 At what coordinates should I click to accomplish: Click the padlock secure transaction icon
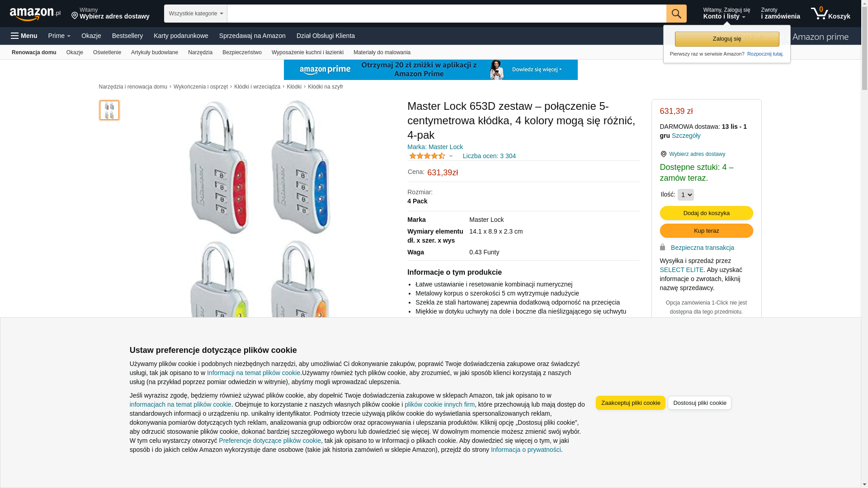[x=663, y=247]
